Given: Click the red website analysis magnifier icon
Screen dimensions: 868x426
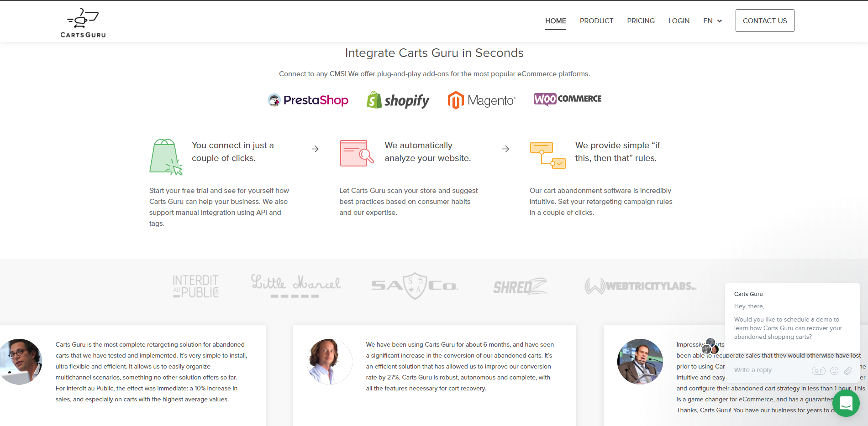Looking at the screenshot, I should (357, 153).
